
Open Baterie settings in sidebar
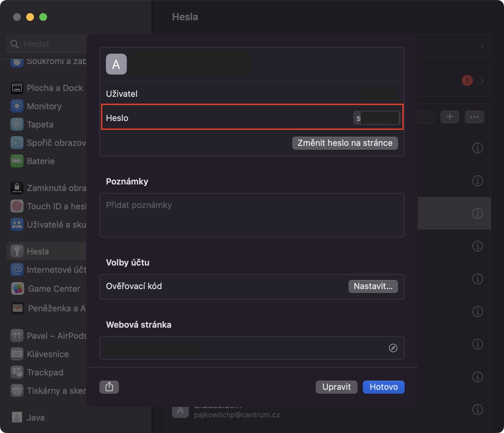(41, 161)
